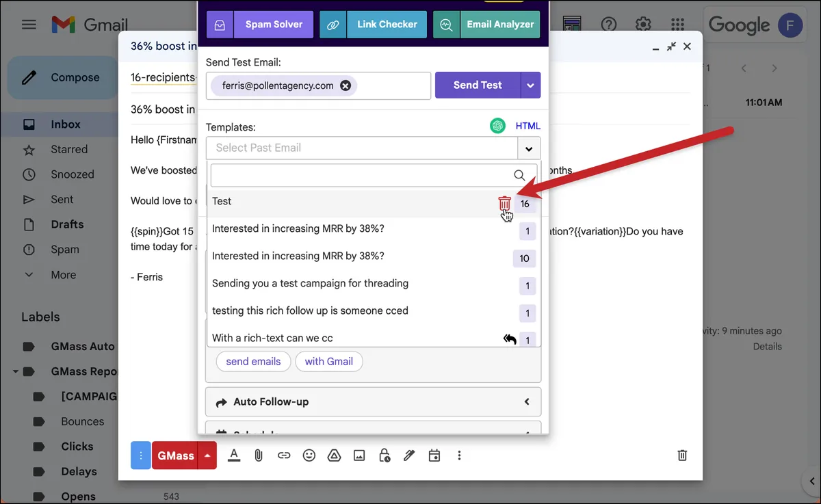The image size is (821, 504).
Task: Open the Details link for account activity
Action: tap(767, 347)
